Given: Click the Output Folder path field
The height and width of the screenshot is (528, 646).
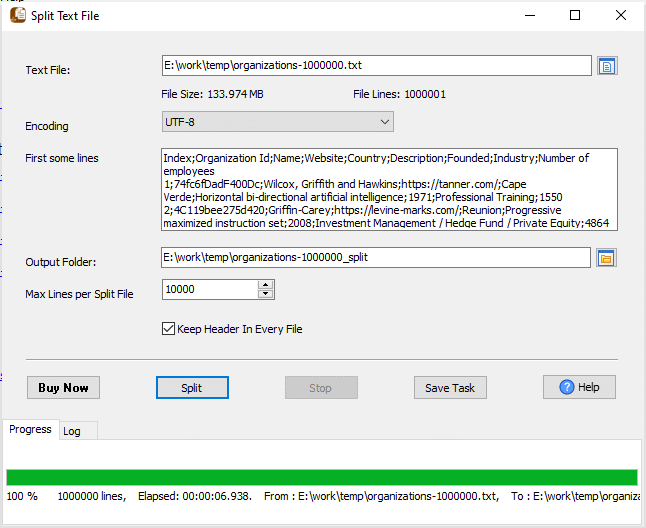Looking at the screenshot, I should click(376, 259).
